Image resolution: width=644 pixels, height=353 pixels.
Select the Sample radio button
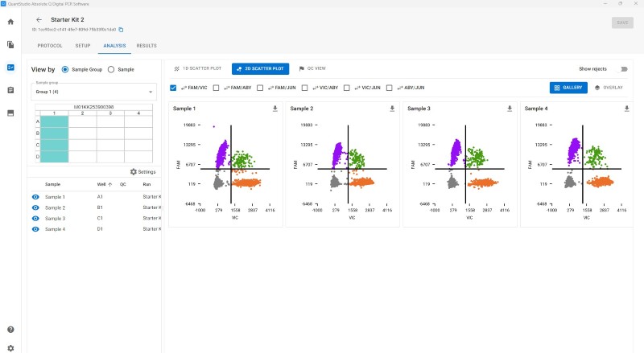pyautogui.click(x=111, y=69)
